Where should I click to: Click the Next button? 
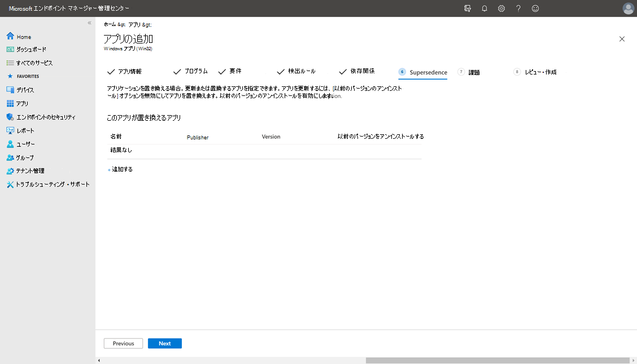pyautogui.click(x=164, y=343)
